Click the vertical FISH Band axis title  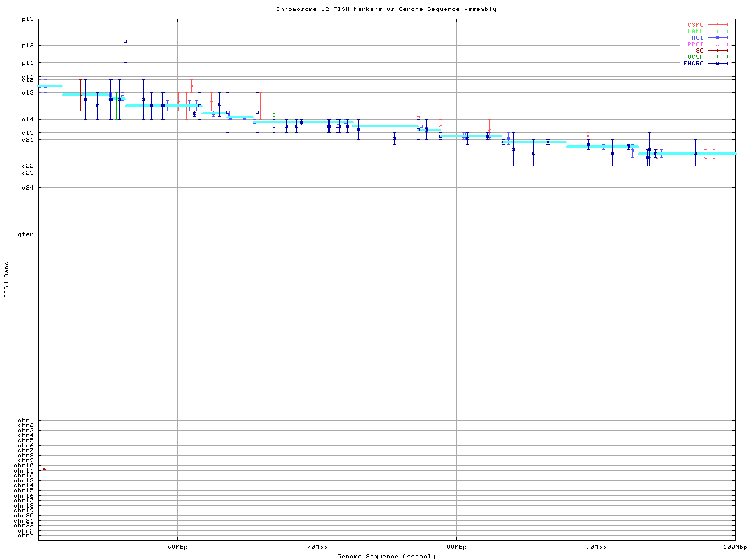click(x=7, y=279)
